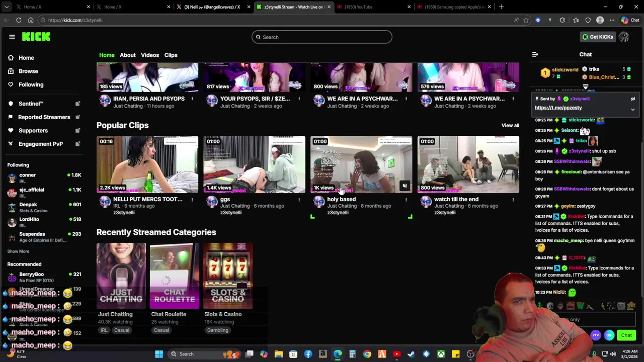644x362 pixels.
Task: Open BerryyBoo in Recommended list
Action: (44, 277)
